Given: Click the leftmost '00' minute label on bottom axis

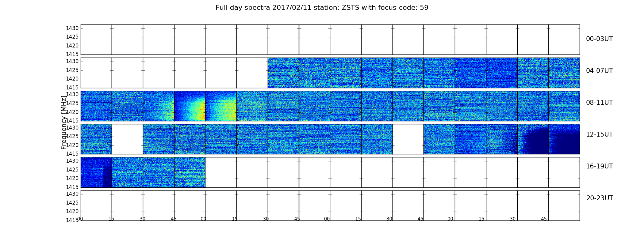Looking at the screenshot, I should tap(80, 219).
